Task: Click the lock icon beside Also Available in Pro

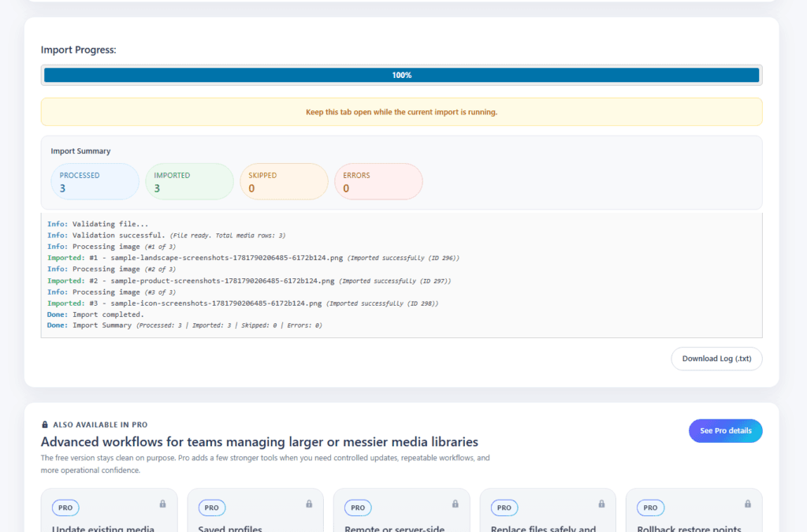Action: pyautogui.click(x=45, y=425)
